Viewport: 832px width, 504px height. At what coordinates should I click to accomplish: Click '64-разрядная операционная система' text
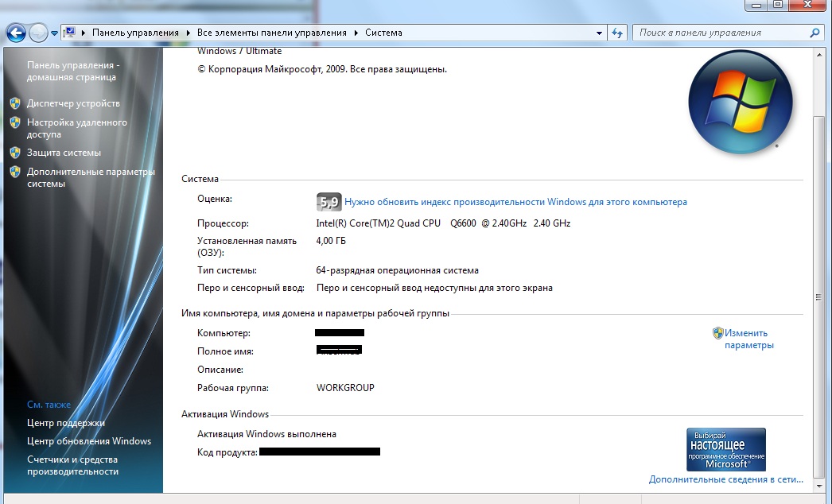[398, 270]
